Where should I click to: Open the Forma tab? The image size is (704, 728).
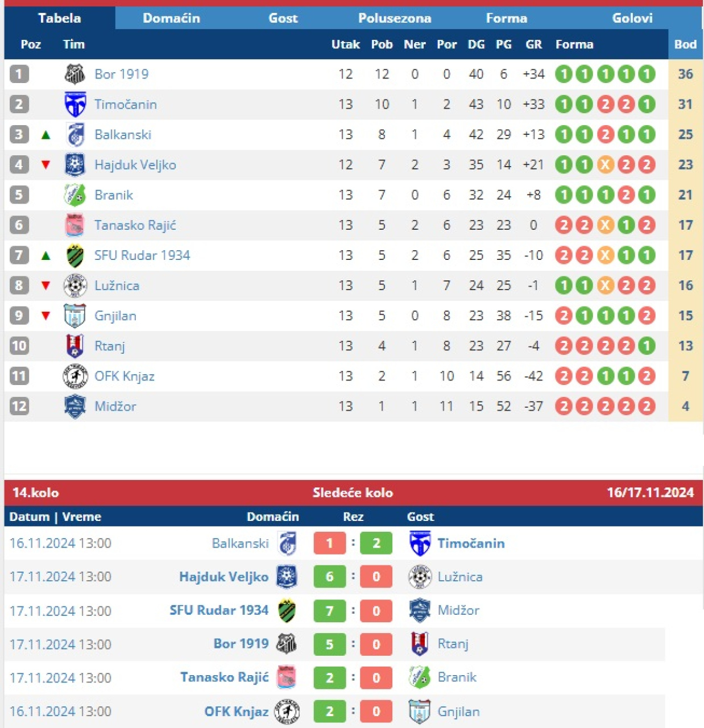click(x=506, y=18)
